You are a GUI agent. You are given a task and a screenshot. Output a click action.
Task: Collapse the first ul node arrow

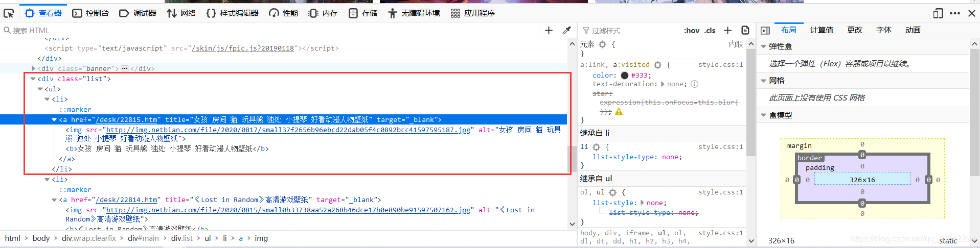[40, 89]
